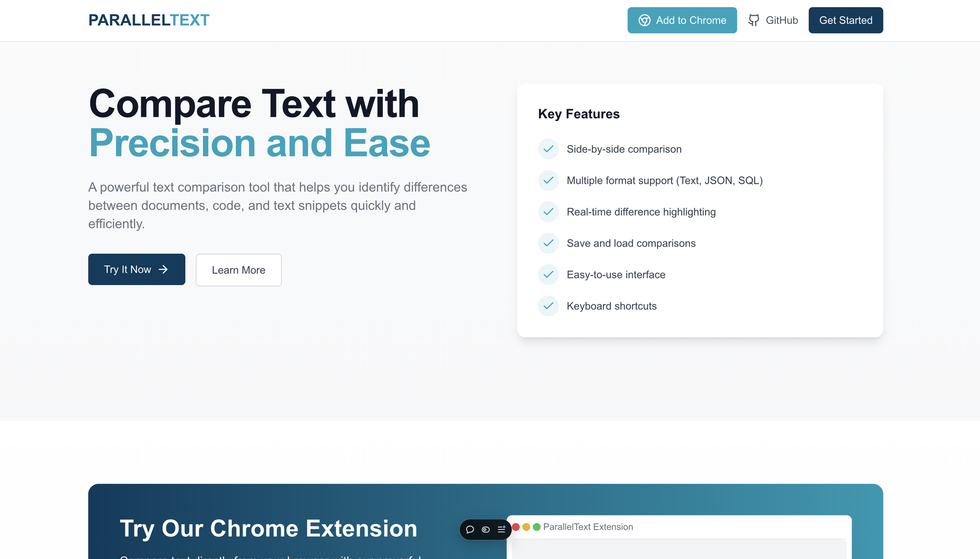Click the paragraph starting A powerful text comparison
Image resolution: width=980 pixels, height=559 pixels.
[x=278, y=205]
